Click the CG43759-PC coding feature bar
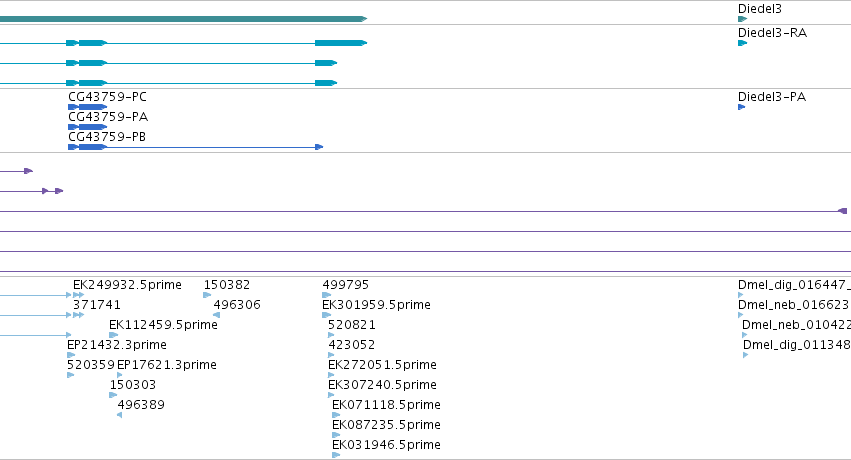This screenshot has height=460, width=851. coord(87,107)
